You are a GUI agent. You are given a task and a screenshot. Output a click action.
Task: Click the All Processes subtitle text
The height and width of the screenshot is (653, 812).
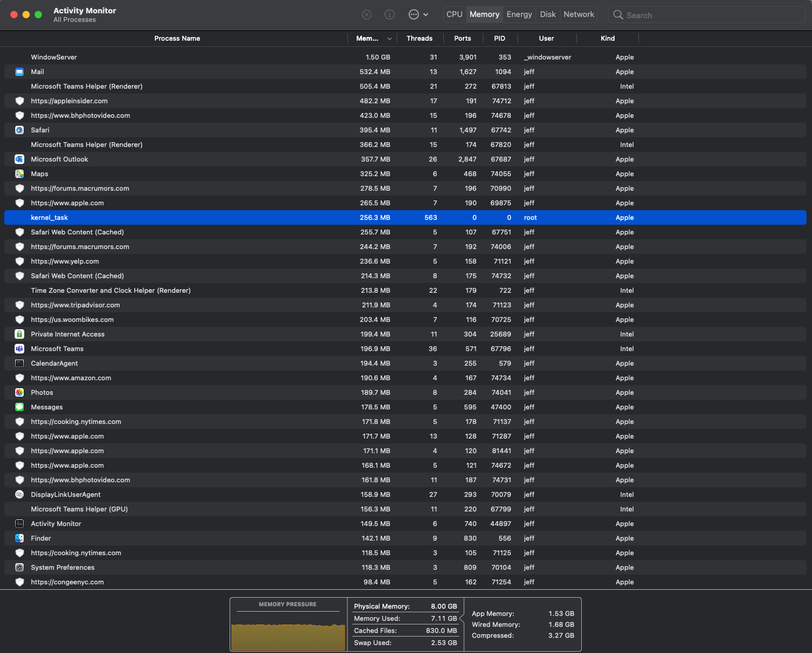click(x=75, y=19)
